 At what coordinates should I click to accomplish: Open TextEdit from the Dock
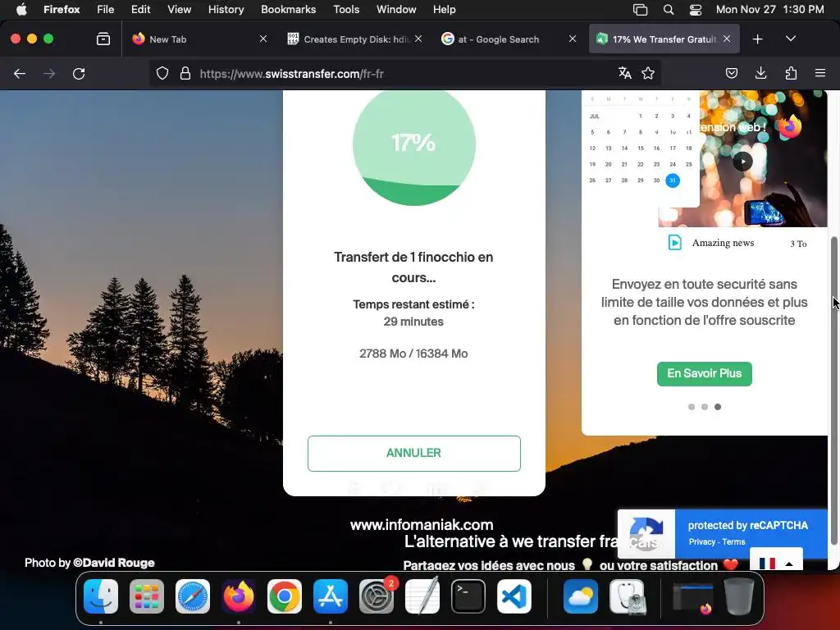tap(422, 596)
